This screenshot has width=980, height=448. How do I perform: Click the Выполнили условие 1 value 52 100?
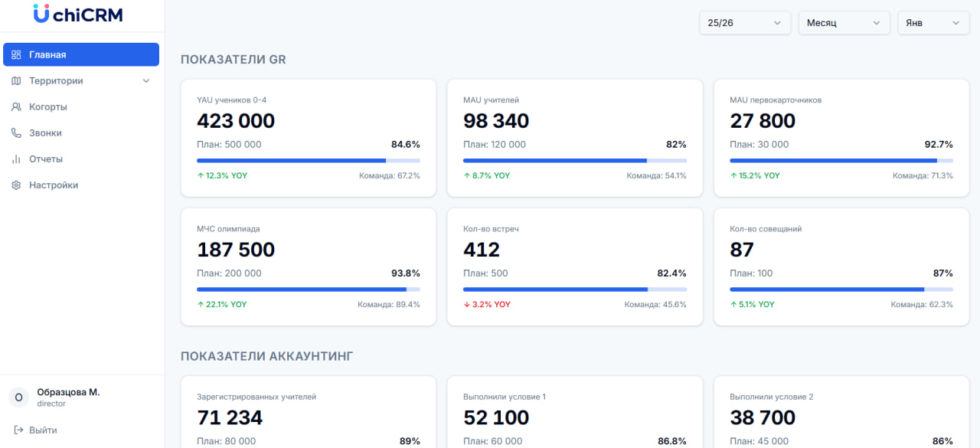point(496,417)
